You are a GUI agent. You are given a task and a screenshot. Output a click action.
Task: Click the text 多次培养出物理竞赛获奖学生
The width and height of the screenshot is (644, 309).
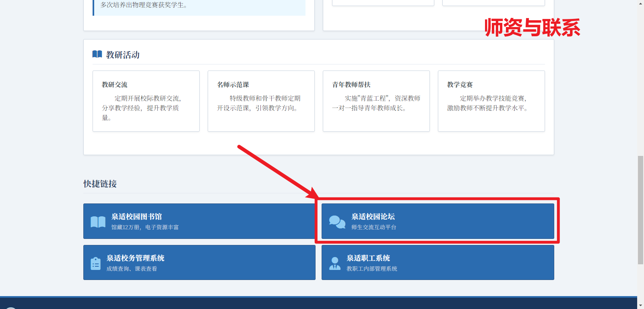(144, 5)
